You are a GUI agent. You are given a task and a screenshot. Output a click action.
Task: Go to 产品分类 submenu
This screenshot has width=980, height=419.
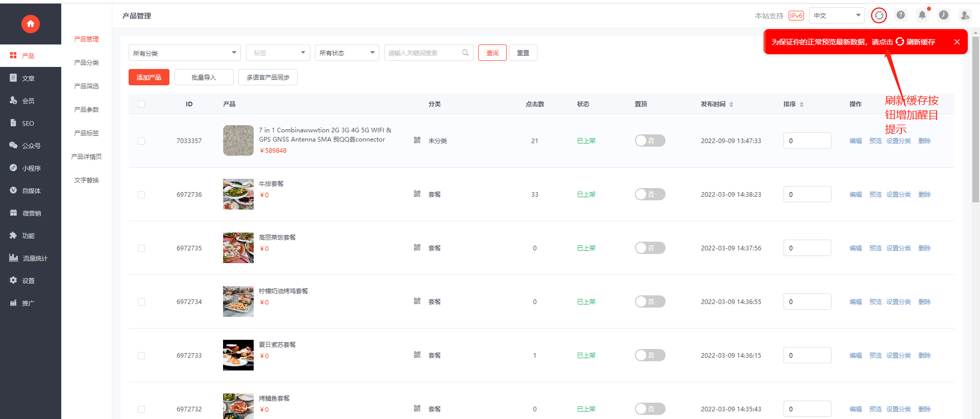pos(86,63)
